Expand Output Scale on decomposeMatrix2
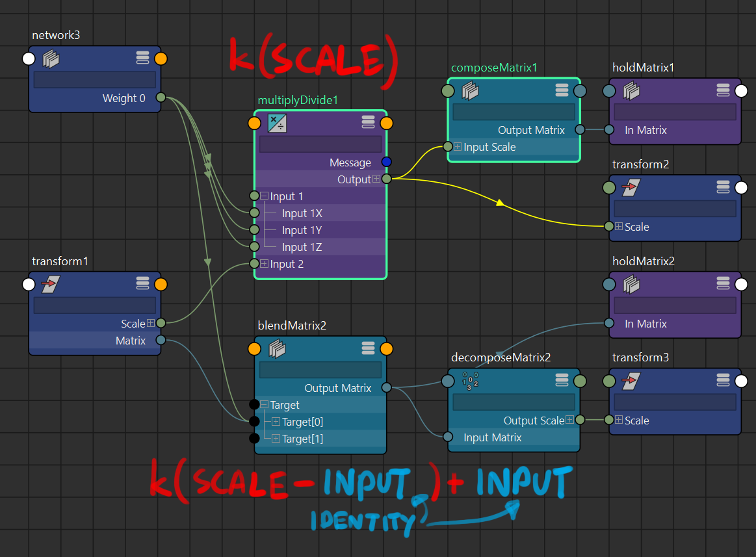The height and width of the screenshot is (557, 756). click(569, 421)
